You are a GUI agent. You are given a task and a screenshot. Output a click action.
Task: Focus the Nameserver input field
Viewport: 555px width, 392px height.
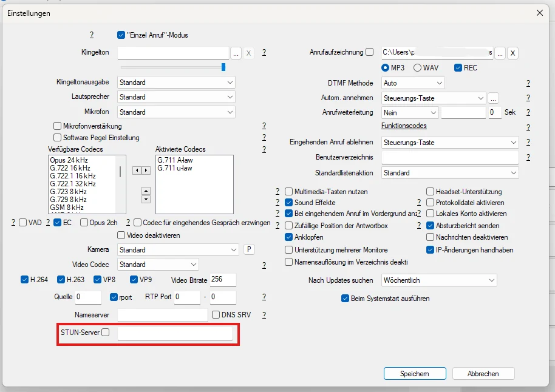pos(163,315)
